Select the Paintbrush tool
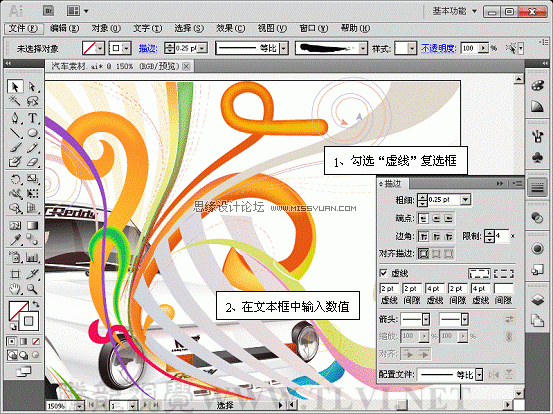 point(15,147)
